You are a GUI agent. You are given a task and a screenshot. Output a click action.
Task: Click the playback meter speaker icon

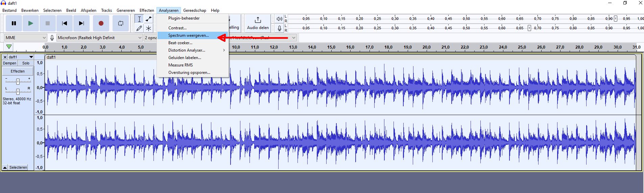click(279, 19)
